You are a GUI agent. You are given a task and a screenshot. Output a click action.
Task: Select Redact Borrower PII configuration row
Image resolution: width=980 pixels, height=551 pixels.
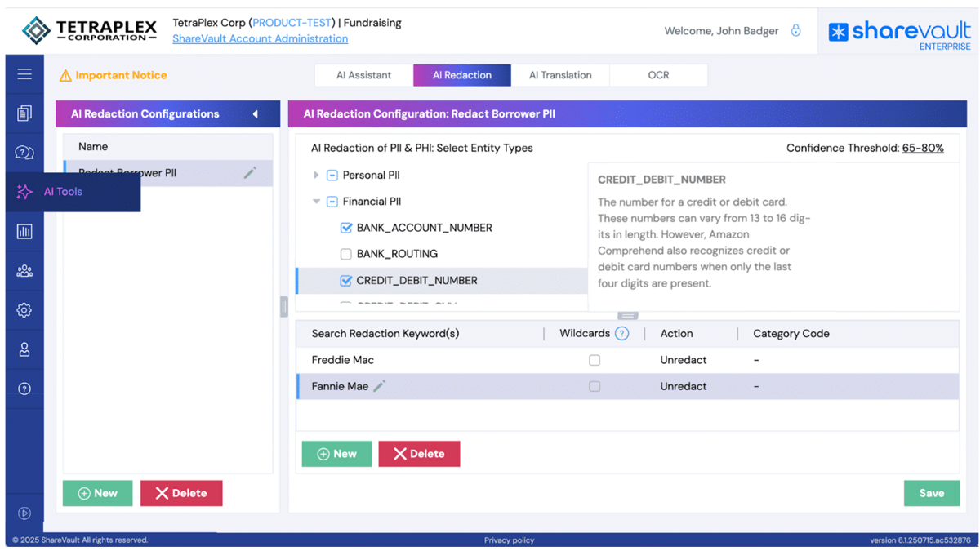click(168, 172)
